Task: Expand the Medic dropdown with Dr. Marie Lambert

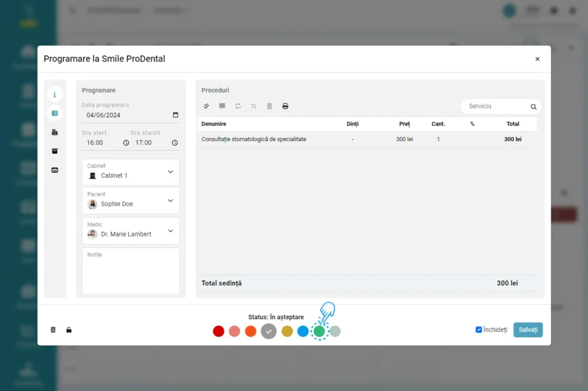Action: point(171,231)
